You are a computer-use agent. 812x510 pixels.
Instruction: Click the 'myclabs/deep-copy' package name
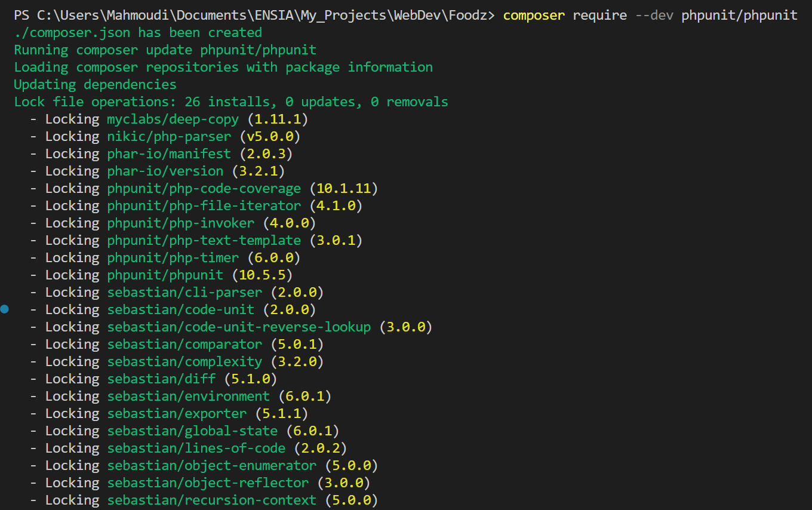pos(173,119)
